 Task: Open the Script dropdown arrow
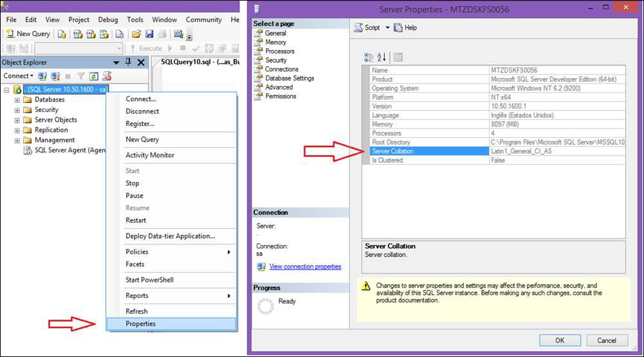pos(387,28)
